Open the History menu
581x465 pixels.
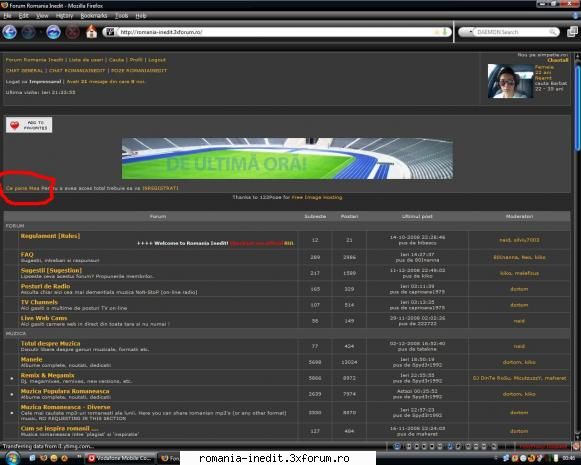point(64,16)
